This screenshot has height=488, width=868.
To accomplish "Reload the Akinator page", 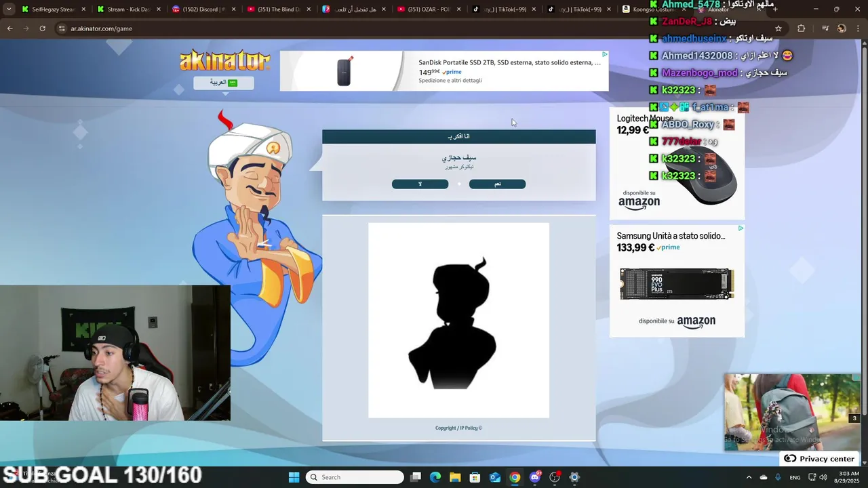I will point(42,28).
